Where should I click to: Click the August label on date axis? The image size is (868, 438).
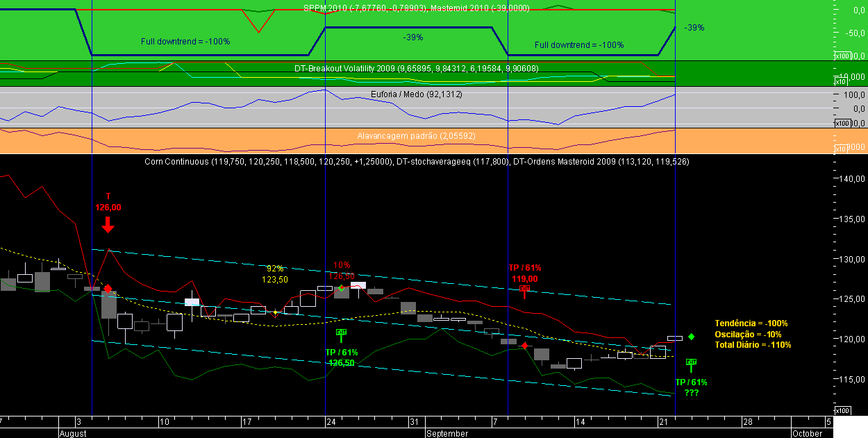[x=73, y=433]
